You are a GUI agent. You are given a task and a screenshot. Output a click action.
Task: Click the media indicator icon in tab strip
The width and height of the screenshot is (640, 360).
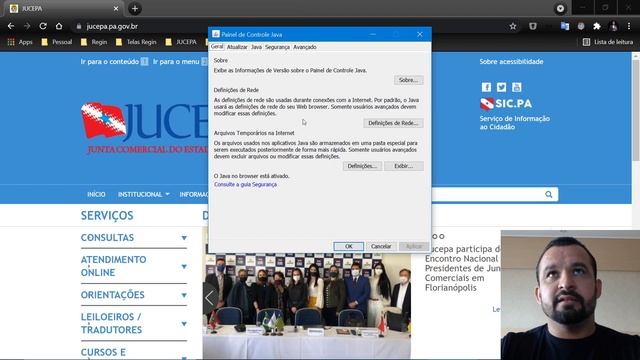(x=560, y=9)
